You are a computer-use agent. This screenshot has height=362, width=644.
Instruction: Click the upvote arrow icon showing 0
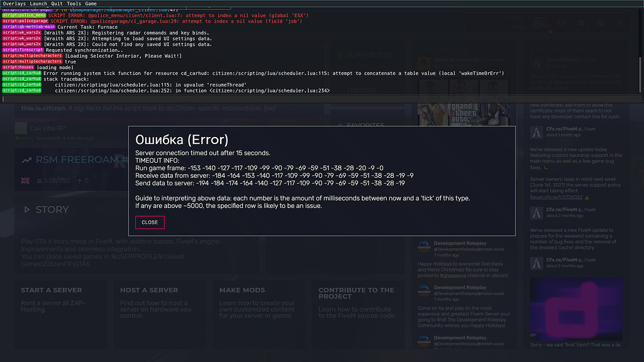(x=80, y=180)
